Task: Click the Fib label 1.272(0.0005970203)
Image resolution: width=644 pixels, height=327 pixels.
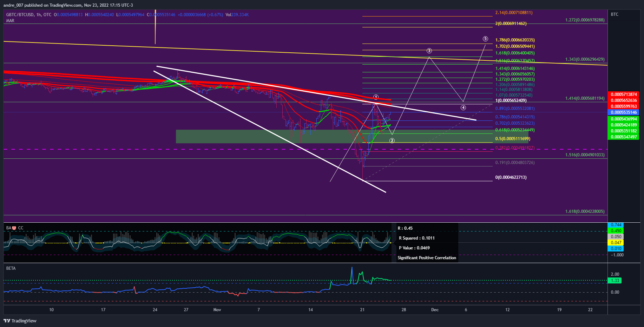Action: point(515,79)
